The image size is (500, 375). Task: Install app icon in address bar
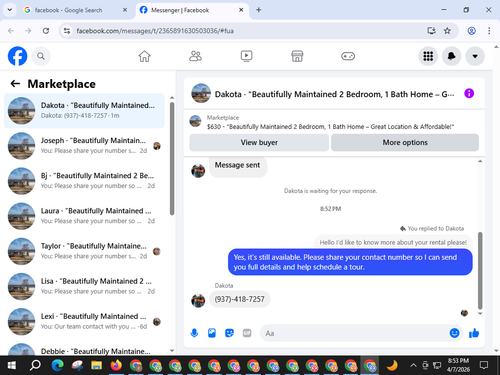[x=431, y=31]
